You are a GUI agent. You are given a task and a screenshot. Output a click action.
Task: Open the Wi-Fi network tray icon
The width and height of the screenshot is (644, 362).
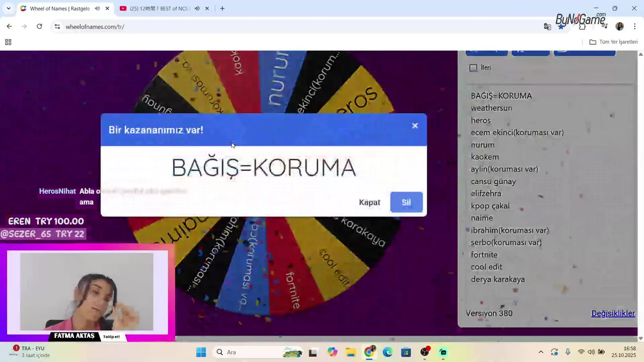tap(581, 352)
